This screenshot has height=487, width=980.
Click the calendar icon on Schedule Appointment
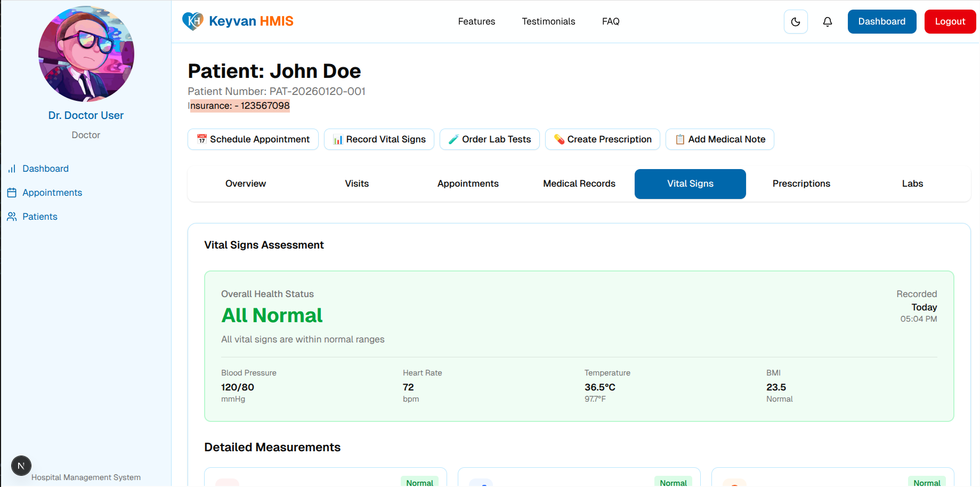pos(201,139)
